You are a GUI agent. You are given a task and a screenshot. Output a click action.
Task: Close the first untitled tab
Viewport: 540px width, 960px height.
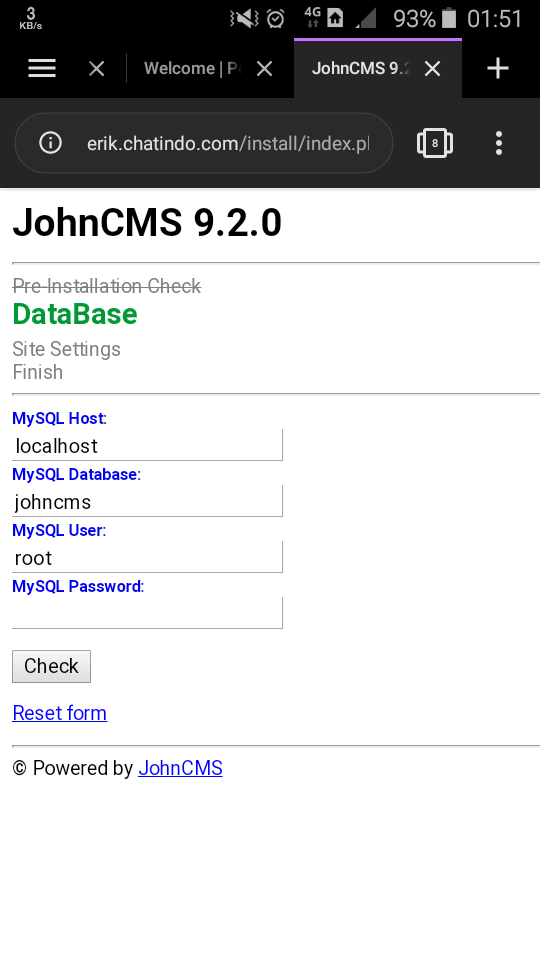click(x=97, y=69)
